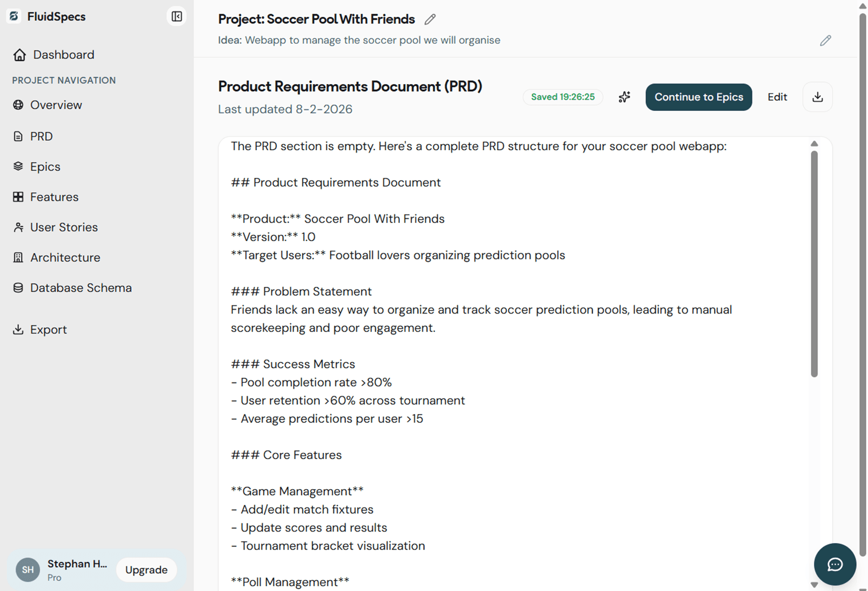Click the AI sparkle regenerate icon
The height and width of the screenshot is (591, 868).
coord(624,97)
